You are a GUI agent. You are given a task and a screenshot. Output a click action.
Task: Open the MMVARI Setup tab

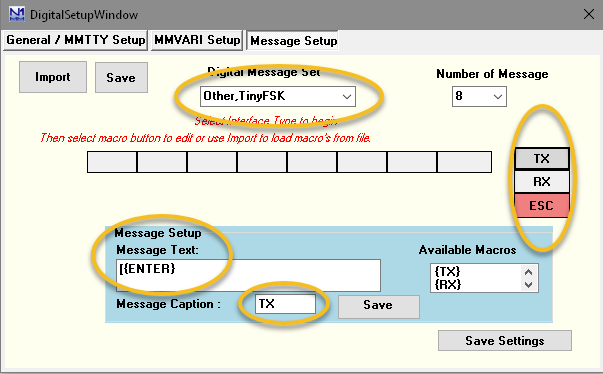[197, 40]
